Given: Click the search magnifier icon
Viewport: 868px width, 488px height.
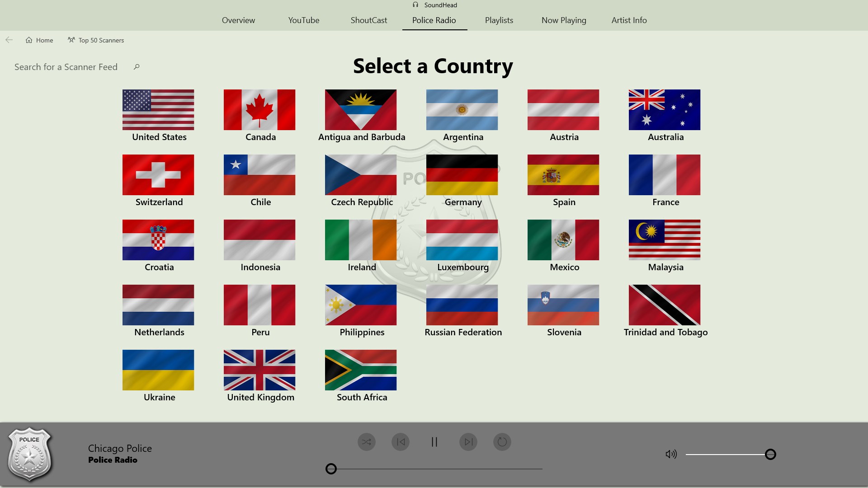Looking at the screenshot, I should [137, 67].
